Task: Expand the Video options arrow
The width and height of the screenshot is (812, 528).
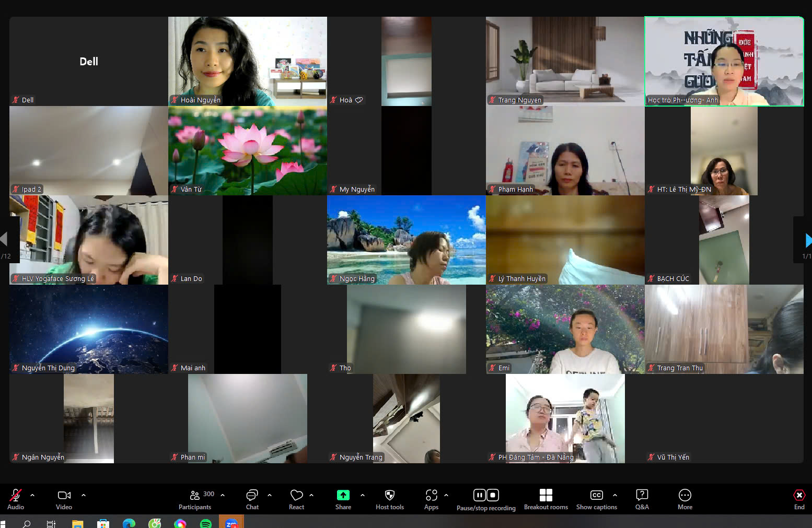Action: [x=84, y=495]
